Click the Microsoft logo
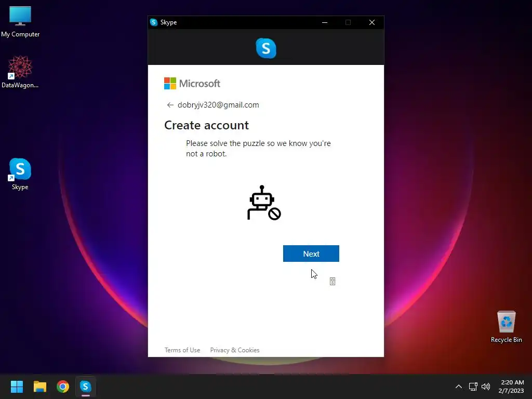This screenshot has width=532, height=399. click(x=192, y=83)
